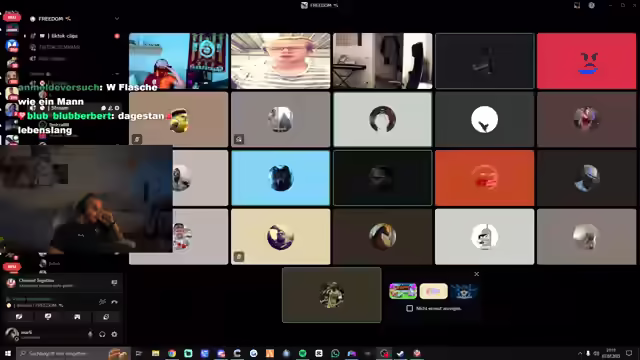Open Spotify from the Windows taskbar
The height and width of the screenshot is (360, 640).
(x=302, y=353)
